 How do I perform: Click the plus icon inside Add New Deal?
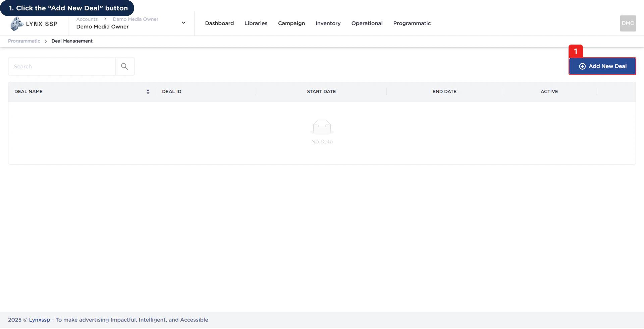(x=582, y=66)
